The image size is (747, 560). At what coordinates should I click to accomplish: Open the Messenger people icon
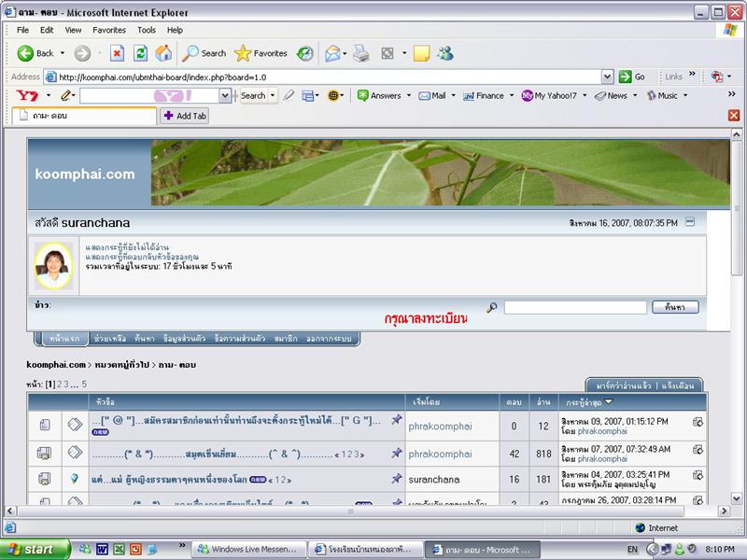point(446,53)
